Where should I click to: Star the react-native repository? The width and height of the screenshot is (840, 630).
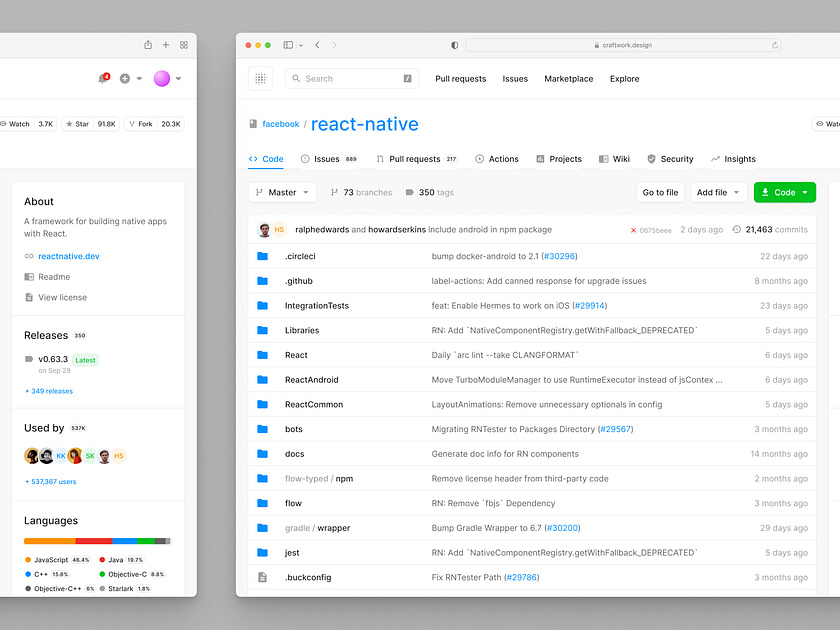(76, 124)
